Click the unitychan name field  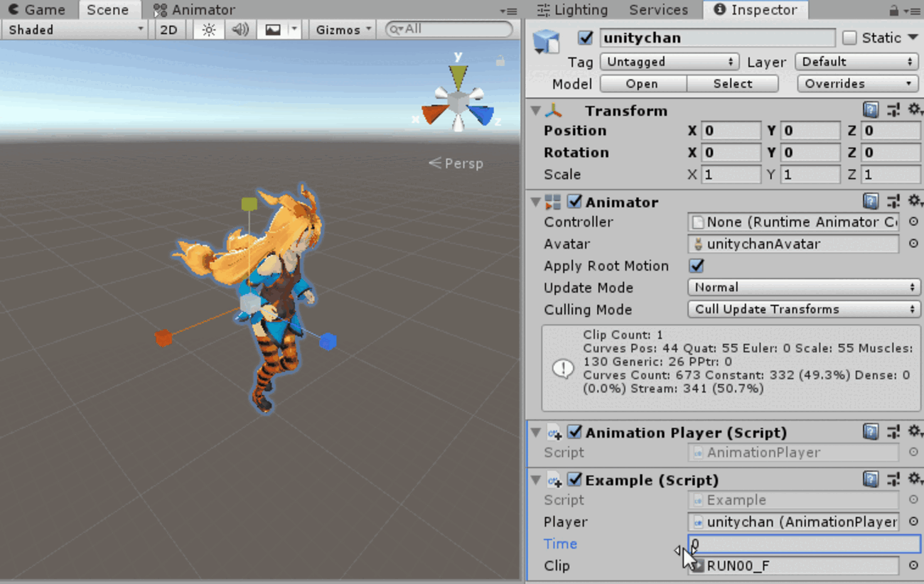[718, 38]
